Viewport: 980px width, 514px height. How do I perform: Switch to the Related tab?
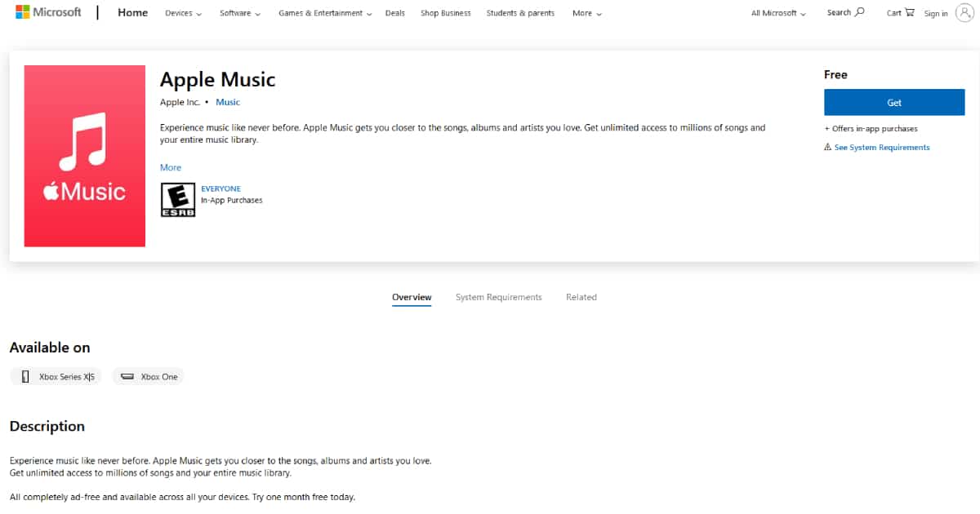click(581, 297)
